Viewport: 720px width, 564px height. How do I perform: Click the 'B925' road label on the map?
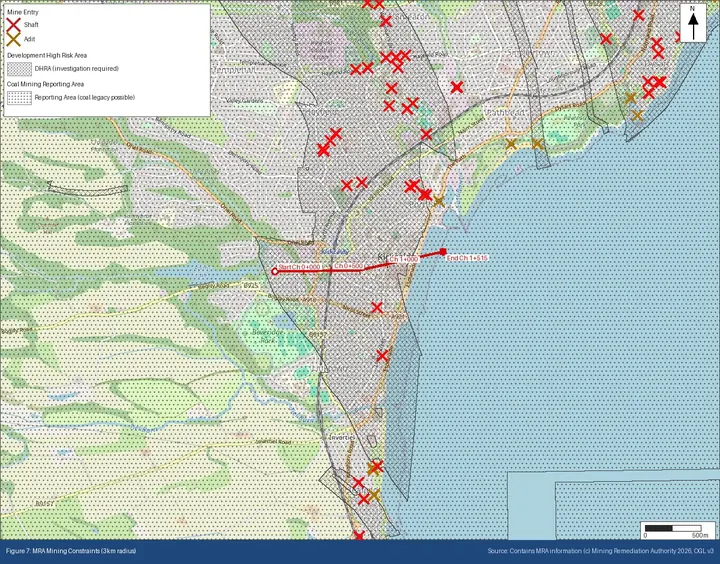[x=251, y=286]
